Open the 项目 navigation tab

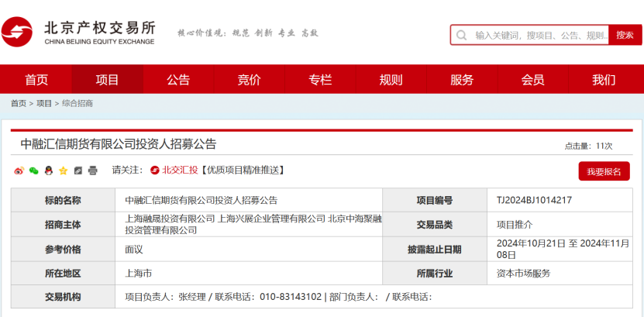coord(107,80)
